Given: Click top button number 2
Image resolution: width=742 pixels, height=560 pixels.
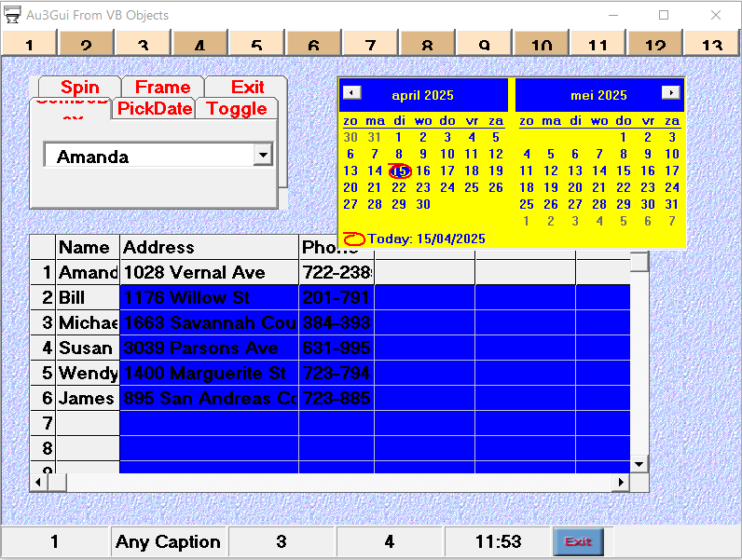Looking at the screenshot, I should [86, 43].
